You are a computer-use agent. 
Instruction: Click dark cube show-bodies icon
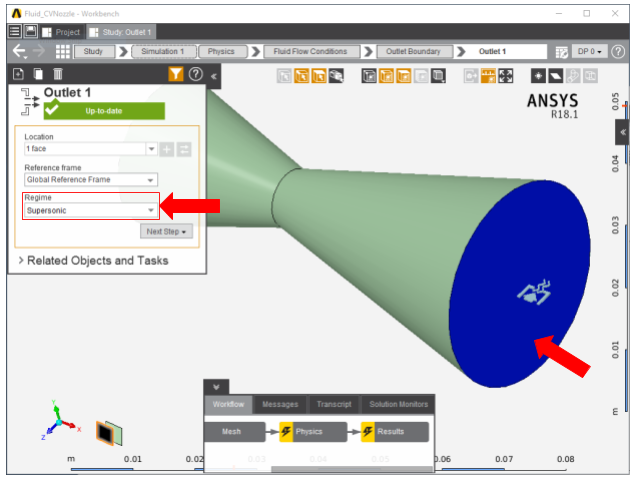(x=369, y=76)
